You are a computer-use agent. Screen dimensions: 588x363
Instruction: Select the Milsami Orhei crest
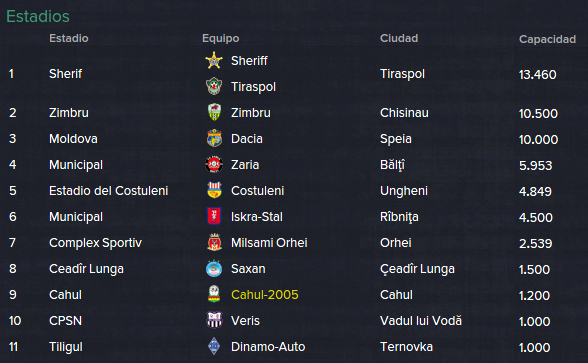(x=214, y=242)
